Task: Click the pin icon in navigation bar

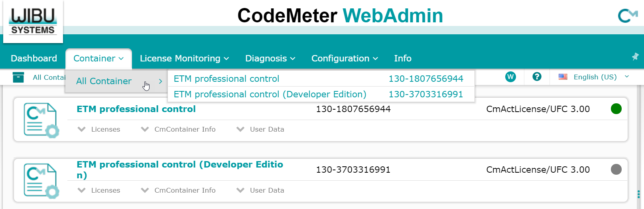Action: point(635,57)
